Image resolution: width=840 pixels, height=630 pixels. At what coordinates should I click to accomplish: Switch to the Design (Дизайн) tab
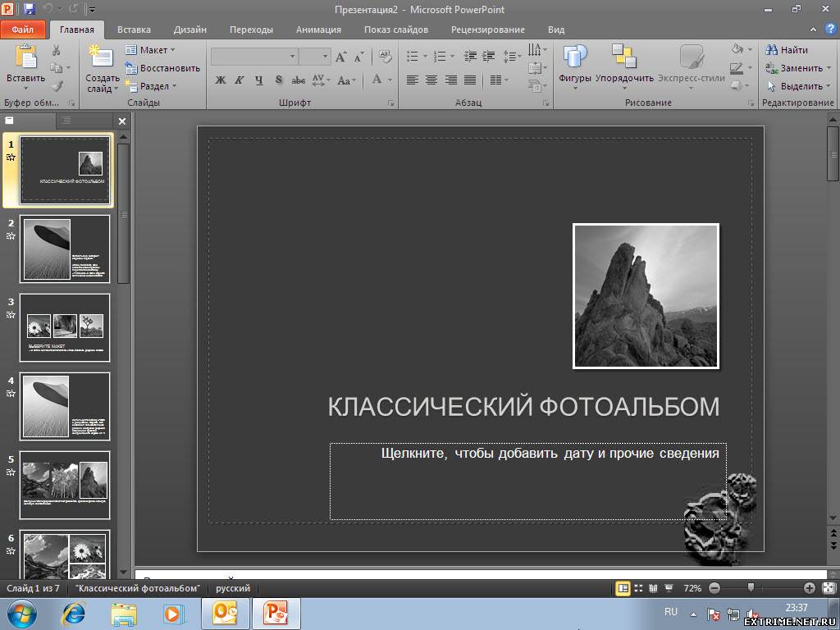point(189,30)
